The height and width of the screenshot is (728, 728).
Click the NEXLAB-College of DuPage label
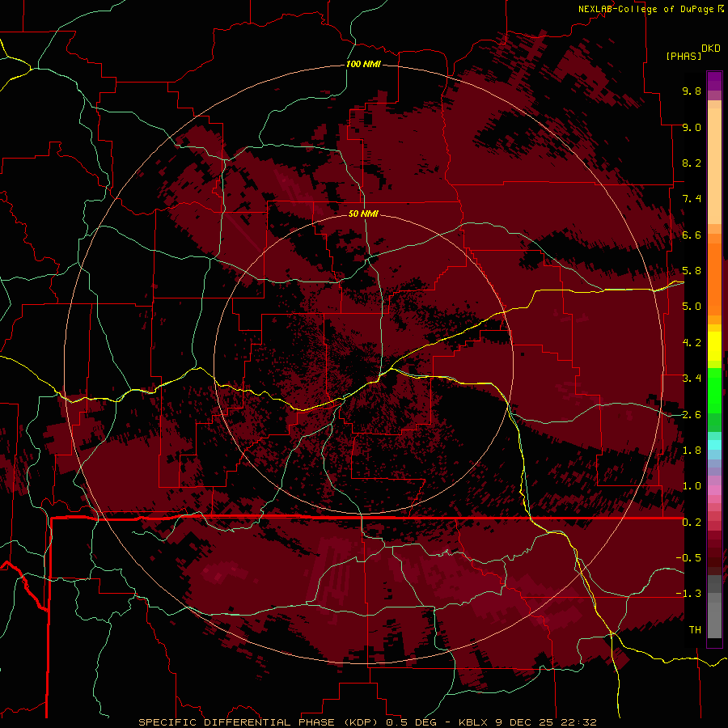[x=647, y=9]
